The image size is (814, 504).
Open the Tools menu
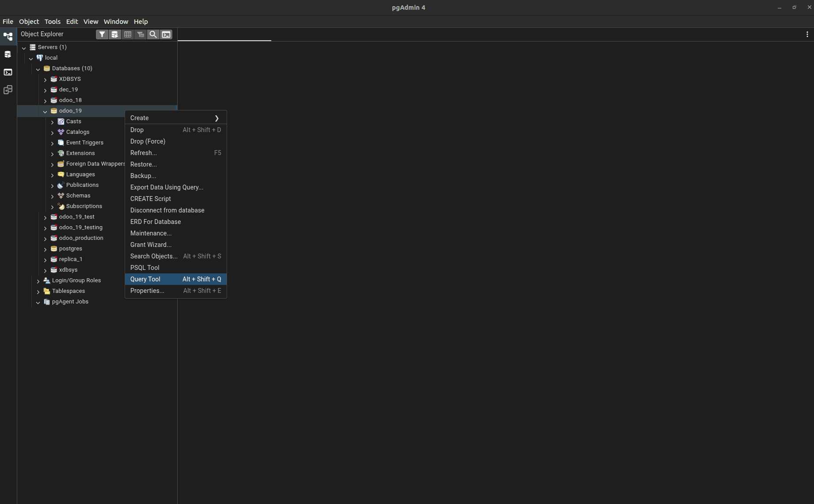tap(53, 21)
